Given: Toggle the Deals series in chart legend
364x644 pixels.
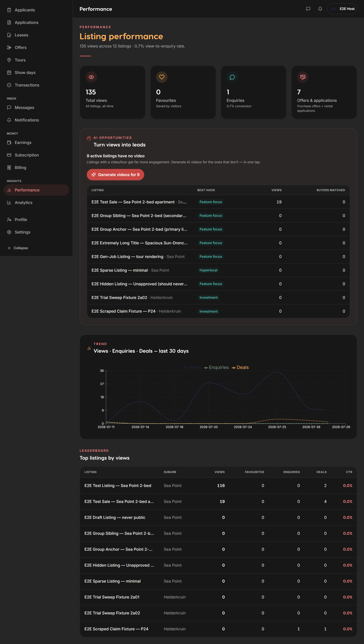Looking at the screenshot, I should tap(240, 367).
